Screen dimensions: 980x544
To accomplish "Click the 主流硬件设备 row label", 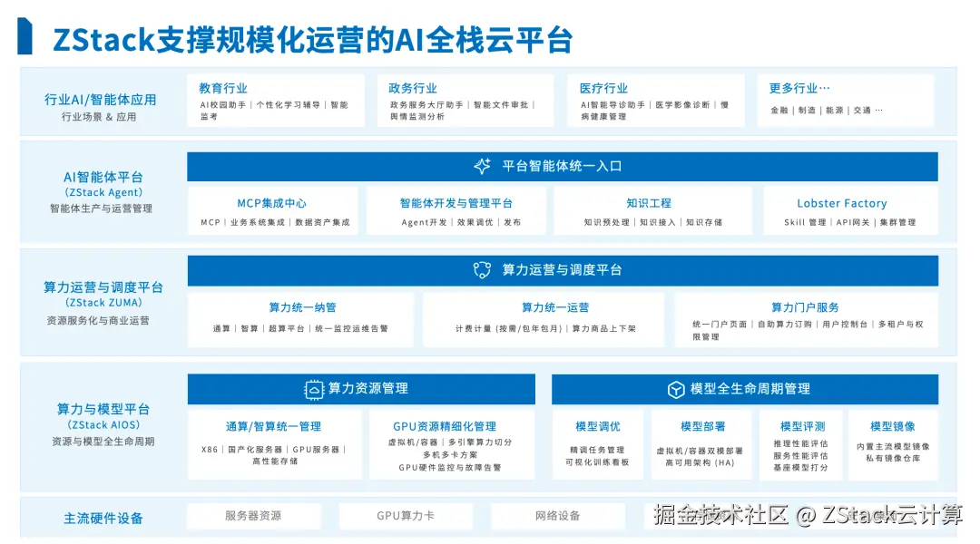I will click(x=103, y=519).
